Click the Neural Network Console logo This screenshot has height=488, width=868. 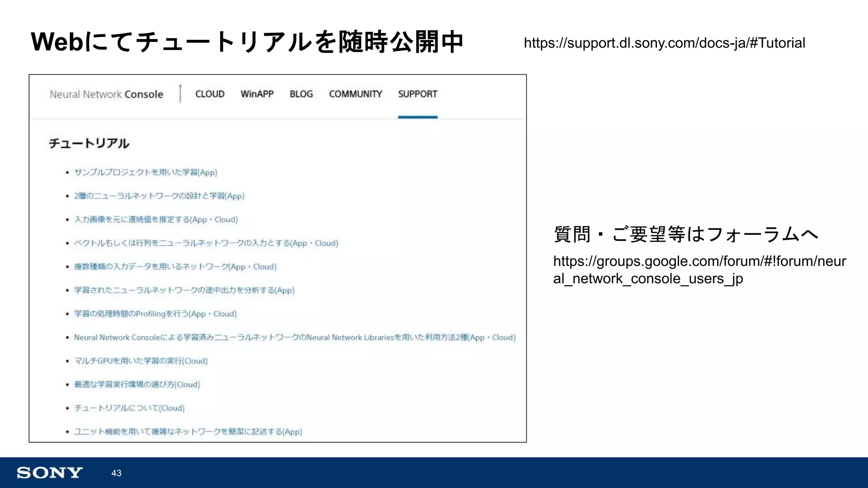[106, 94]
